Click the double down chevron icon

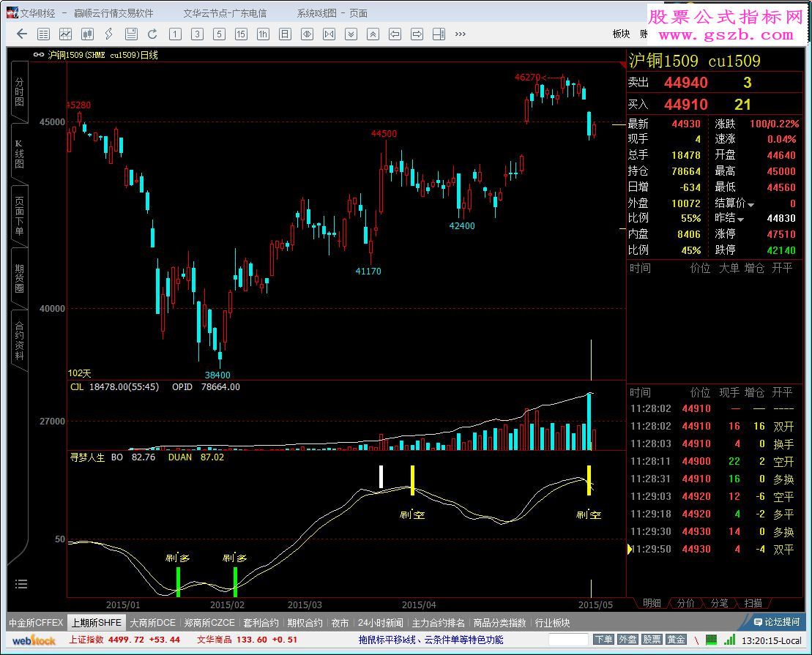pyautogui.click(x=351, y=34)
